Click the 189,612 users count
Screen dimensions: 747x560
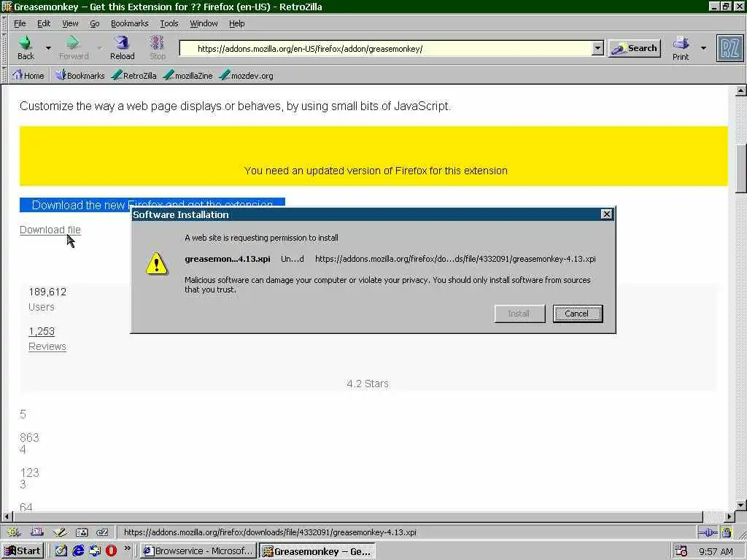47,292
